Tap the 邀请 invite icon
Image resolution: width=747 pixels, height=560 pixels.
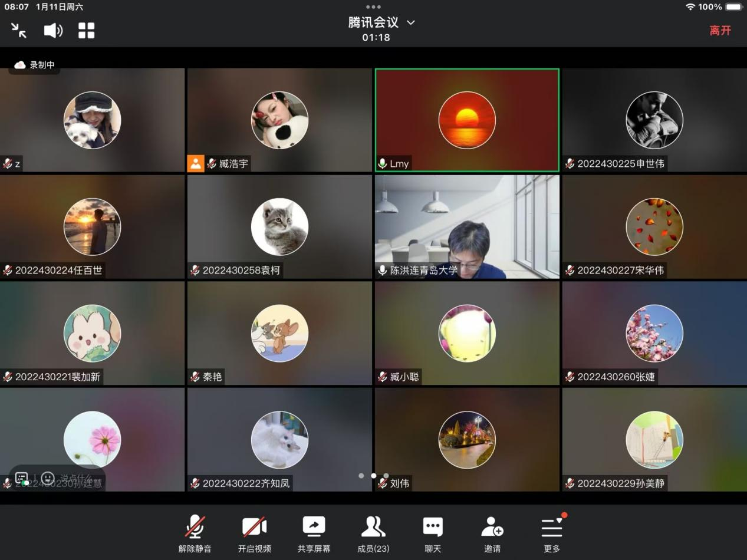492,533
